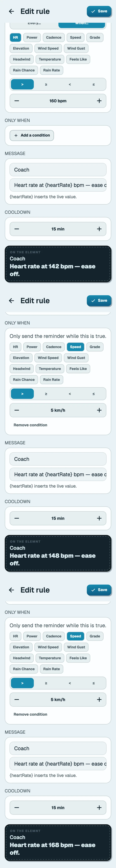Open the ELEMNT preview reading 148 bpm

[58, 553]
